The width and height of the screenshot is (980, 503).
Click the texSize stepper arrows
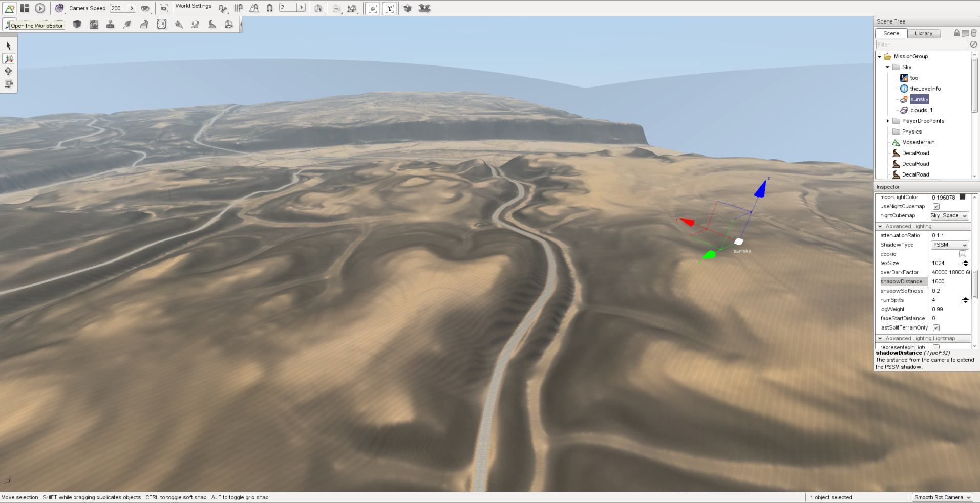pyautogui.click(x=965, y=263)
